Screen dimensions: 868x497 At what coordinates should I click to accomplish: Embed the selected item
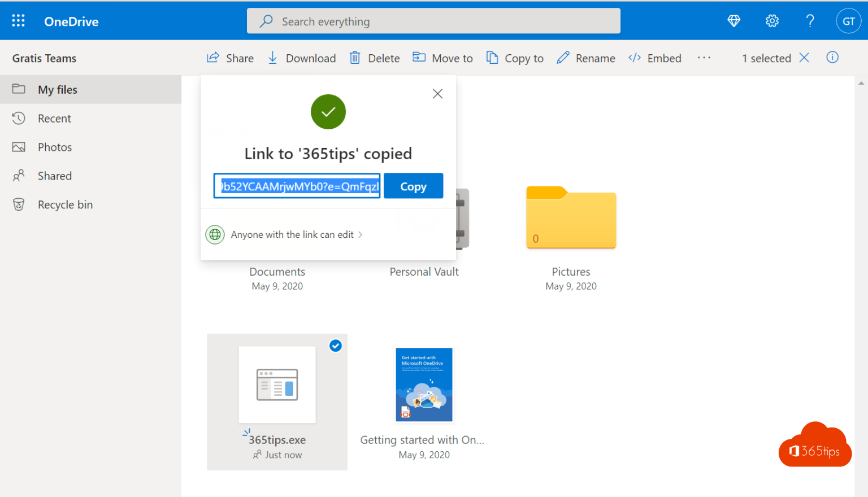(654, 58)
